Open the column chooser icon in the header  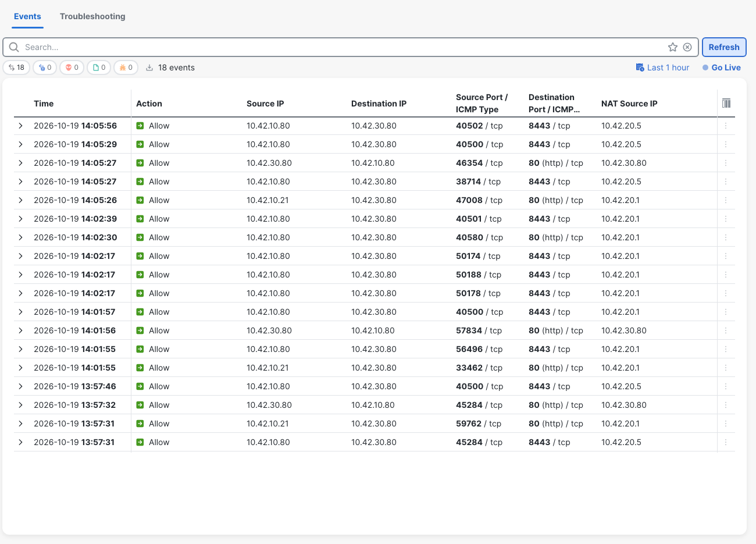point(726,103)
